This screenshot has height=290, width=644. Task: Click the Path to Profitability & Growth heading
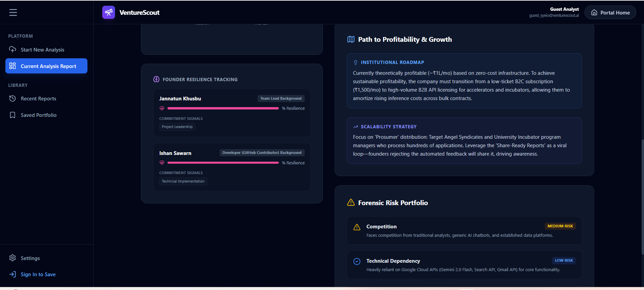tap(405, 39)
